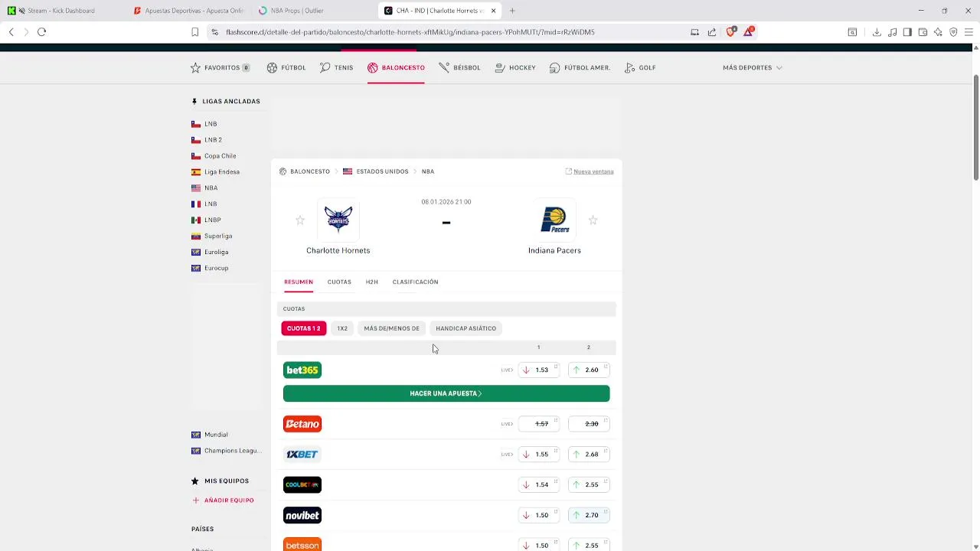
Task: Open the tab search icon in toolbar
Action: [852, 32]
